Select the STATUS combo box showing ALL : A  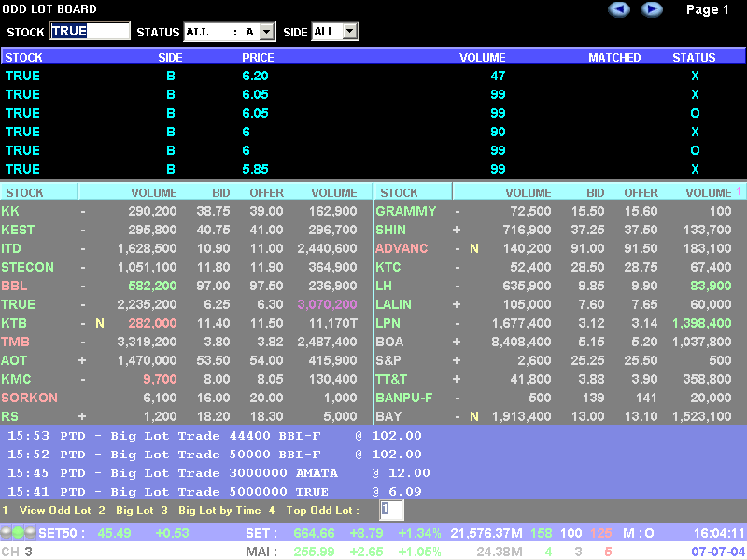[229, 32]
